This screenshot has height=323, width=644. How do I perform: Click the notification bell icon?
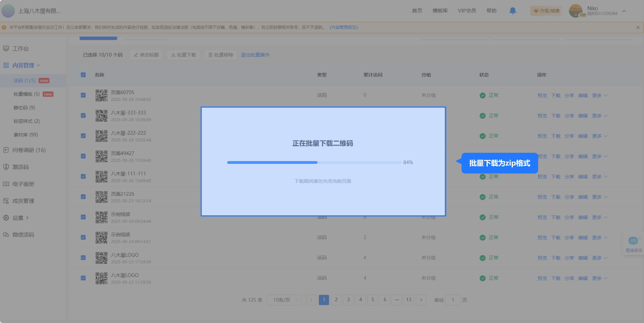tap(513, 11)
